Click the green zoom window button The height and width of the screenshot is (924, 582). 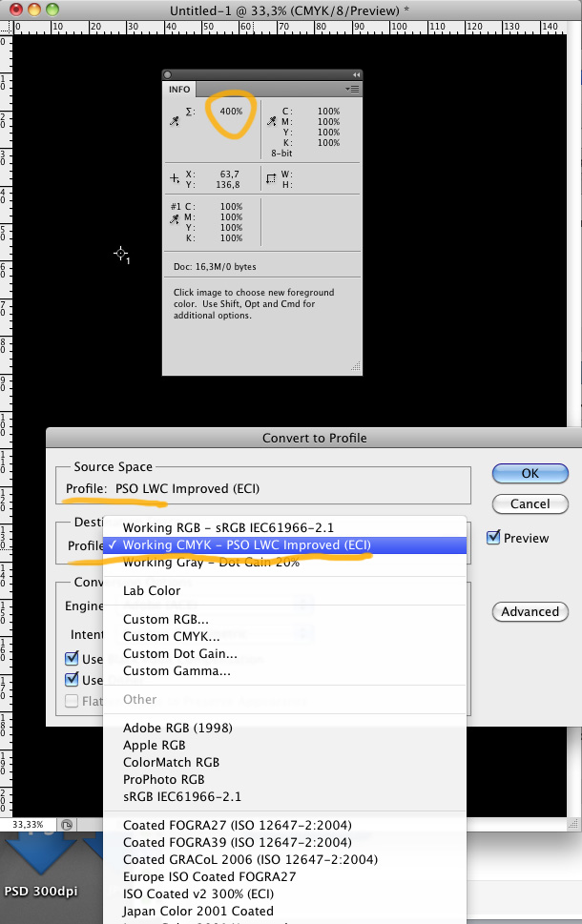(x=52, y=10)
